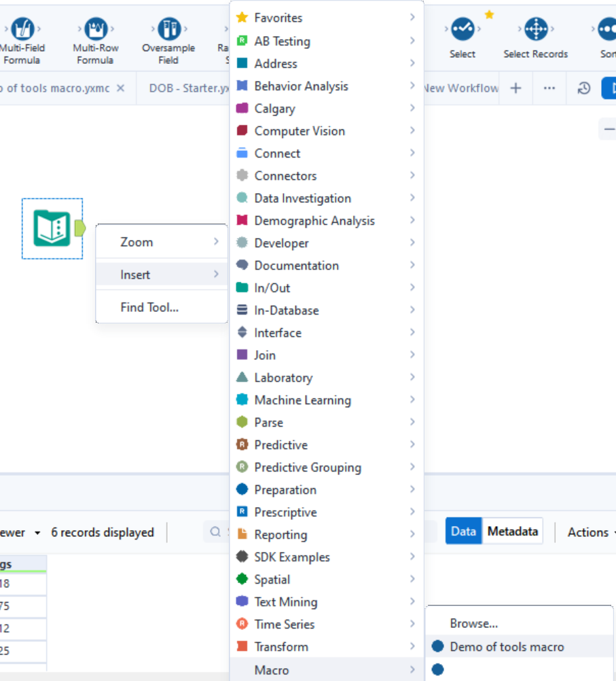Click the yellow favorite star above Select tool
The width and height of the screenshot is (616, 681).
pyautogui.click(x=489, y=15)
